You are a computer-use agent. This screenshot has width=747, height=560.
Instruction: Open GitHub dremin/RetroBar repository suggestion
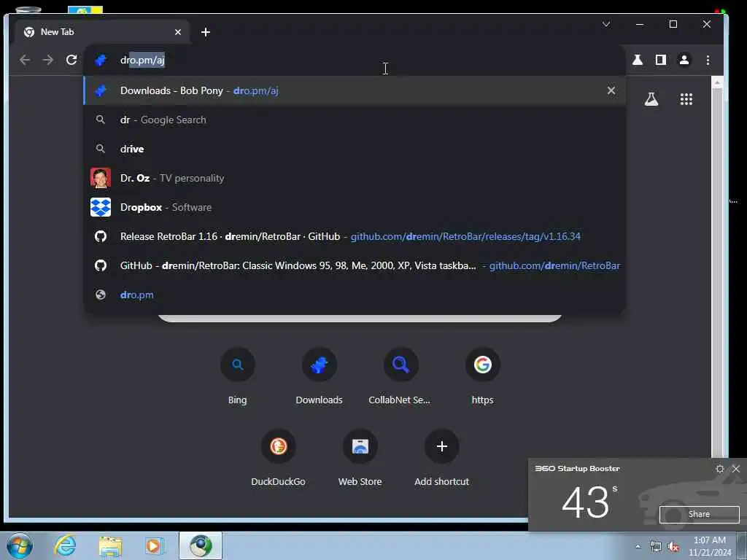click(355, 265)
